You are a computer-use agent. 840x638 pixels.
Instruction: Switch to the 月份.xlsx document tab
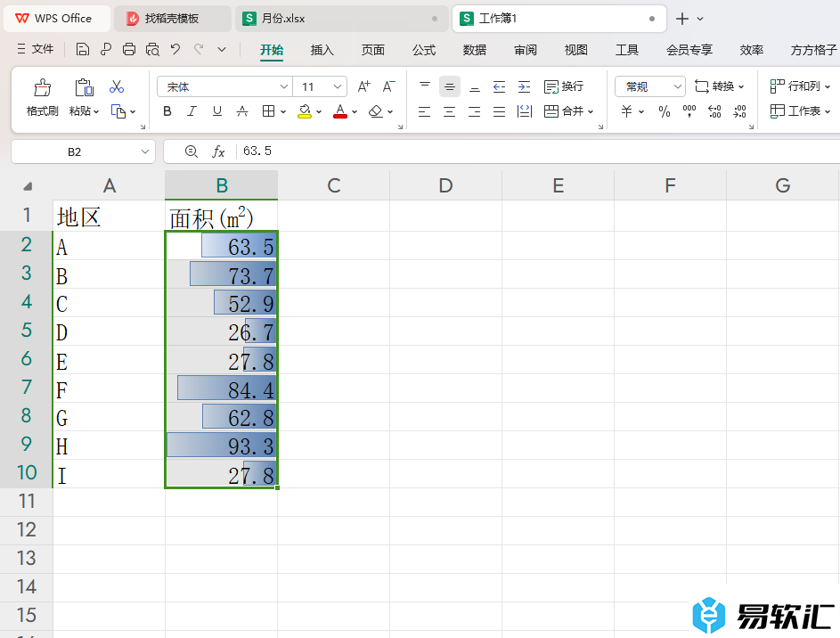click(342, 19)
